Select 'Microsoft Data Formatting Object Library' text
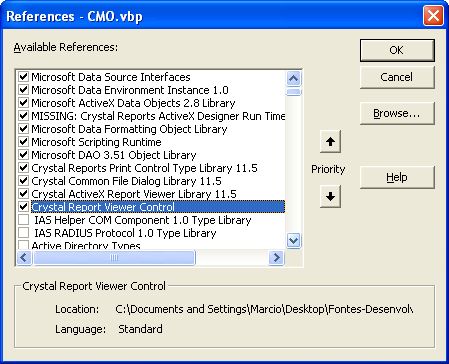This screenshot has height=364, width=449. pyautogui.click(x=129, y=129)
